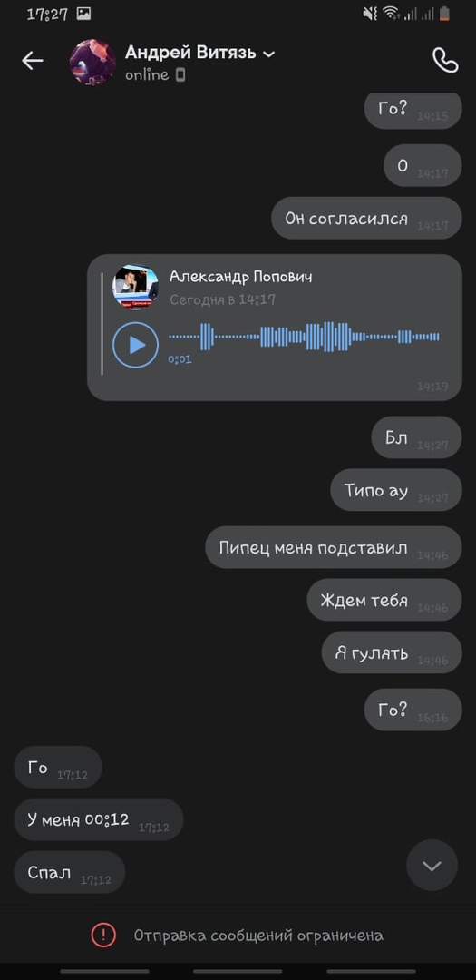Viewport: 476px width, 980px height.
Task: Tap the mobile device icon beside online
Action: tap(180, 75)
